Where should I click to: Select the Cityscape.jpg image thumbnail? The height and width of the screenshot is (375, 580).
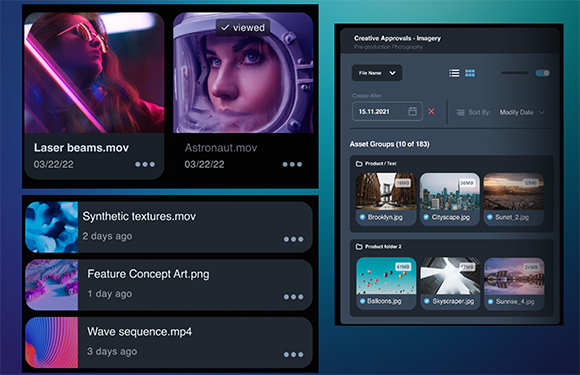(450, 192)
